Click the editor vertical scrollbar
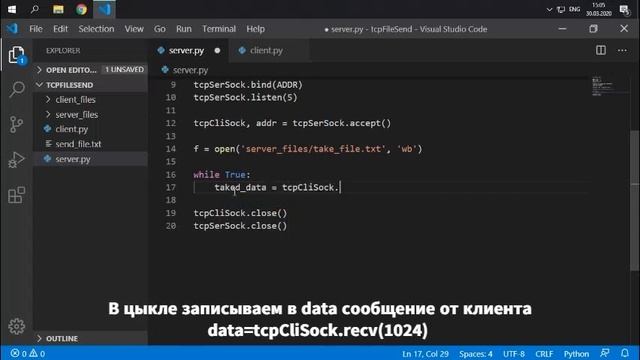This screenshot has width=640, height=360. (x=634, y=200)
